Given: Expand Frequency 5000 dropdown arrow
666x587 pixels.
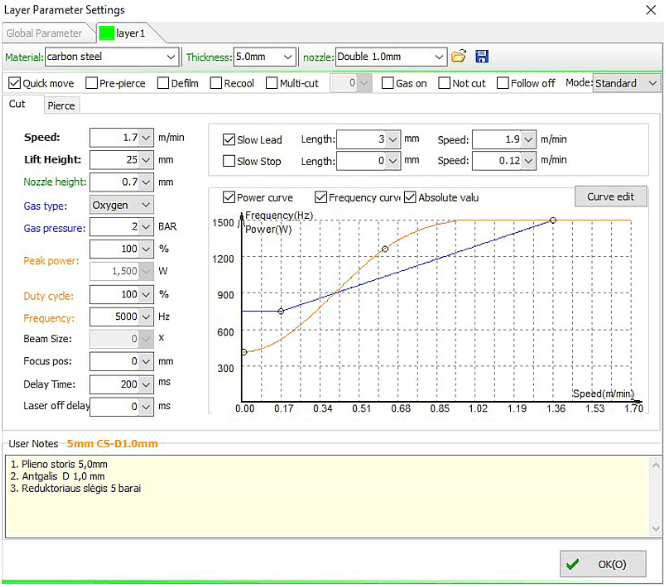Looking at the screenshot, I should tap(146, 317).
